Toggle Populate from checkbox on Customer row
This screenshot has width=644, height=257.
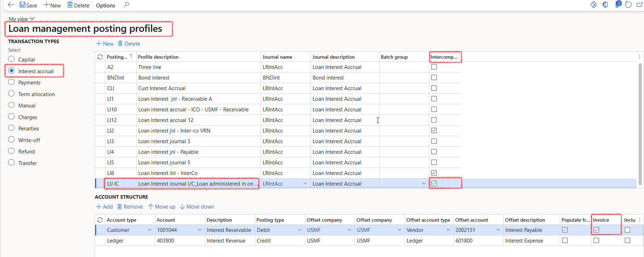[x=565, y=230]
